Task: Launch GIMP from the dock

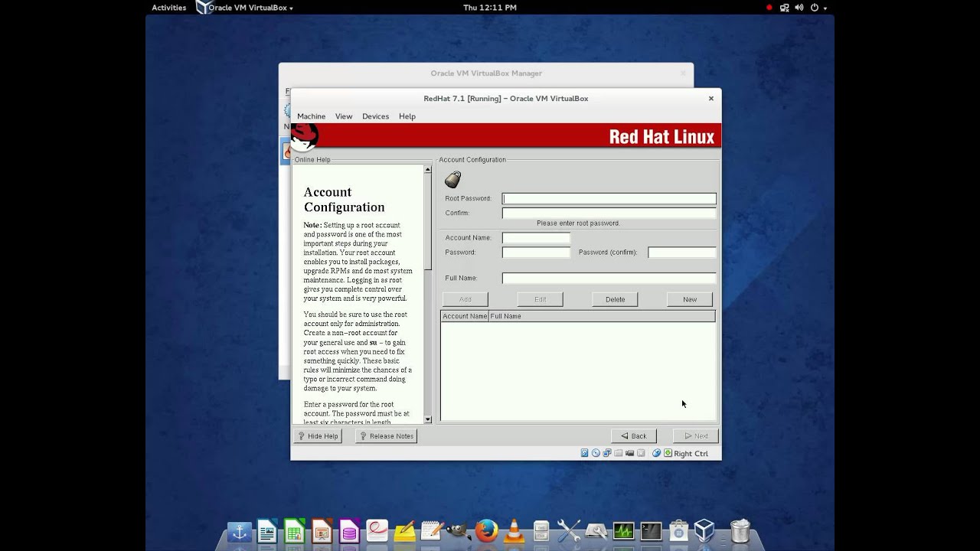Action: pos(459,531)
